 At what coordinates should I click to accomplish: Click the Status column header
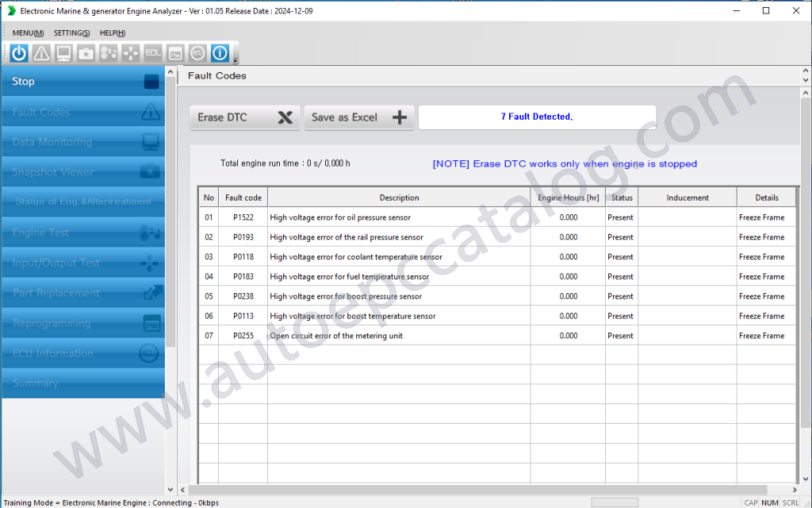tap(622, 198)
